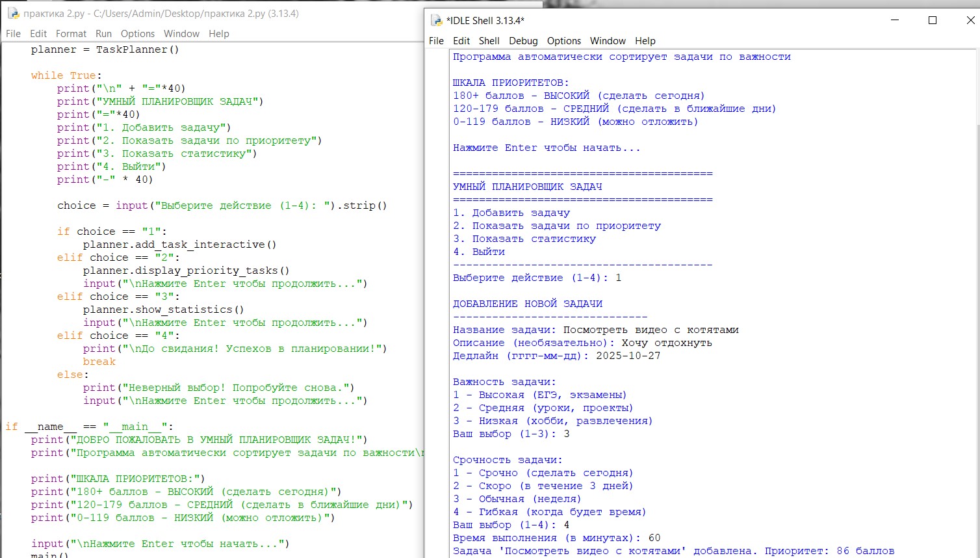Viewport: 980px width, 558px height.
Task: Open the editor window's Options menu
Action: click(138, 34)
